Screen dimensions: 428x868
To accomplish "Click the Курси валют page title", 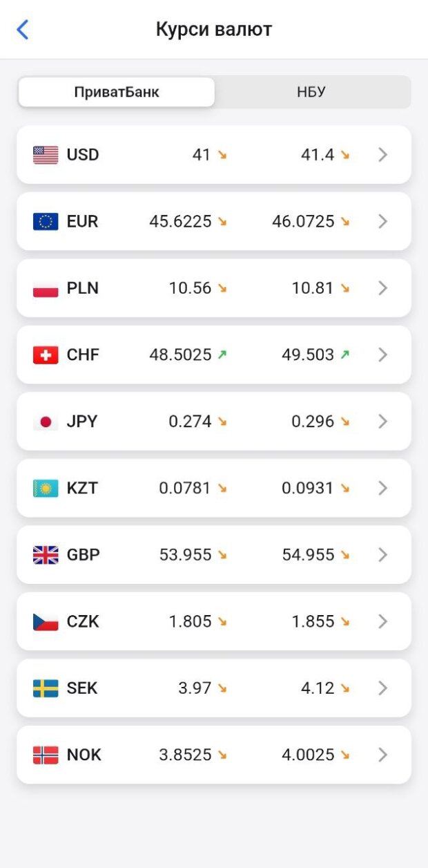I will tap(214, 30).
